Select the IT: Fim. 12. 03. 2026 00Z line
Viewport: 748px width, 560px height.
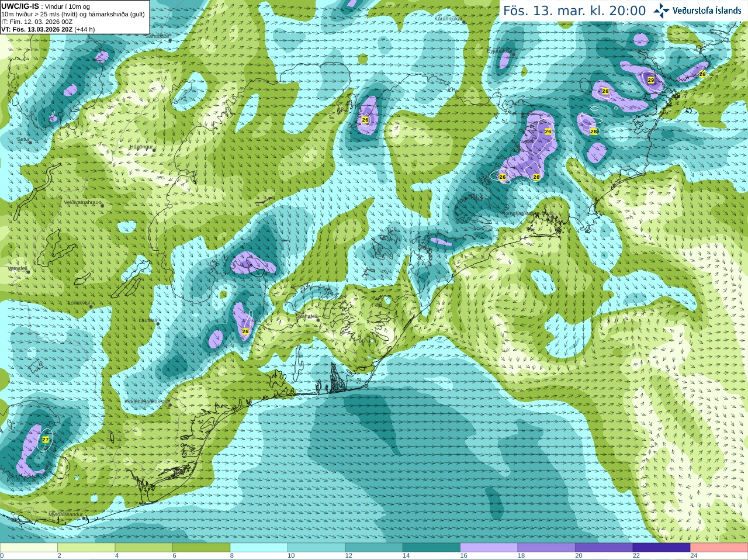coord(37,22)
